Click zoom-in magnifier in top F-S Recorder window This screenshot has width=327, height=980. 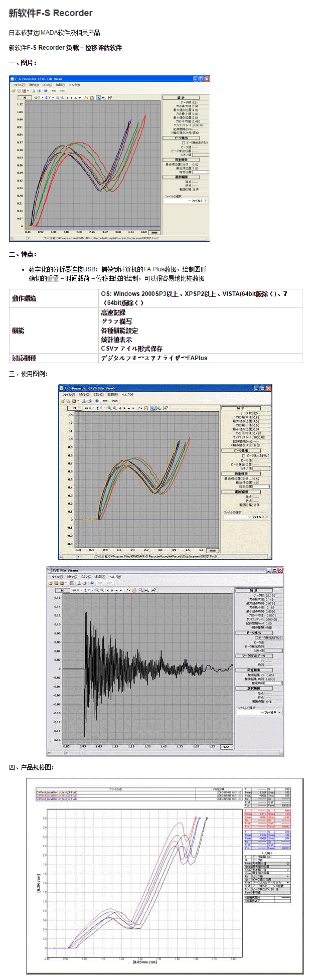pos(58,97)
